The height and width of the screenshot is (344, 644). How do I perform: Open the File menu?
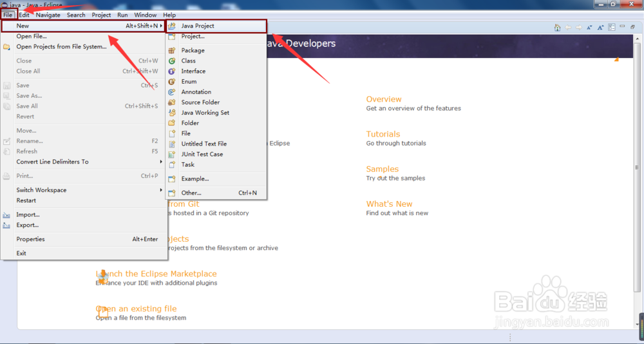point(8,15)
